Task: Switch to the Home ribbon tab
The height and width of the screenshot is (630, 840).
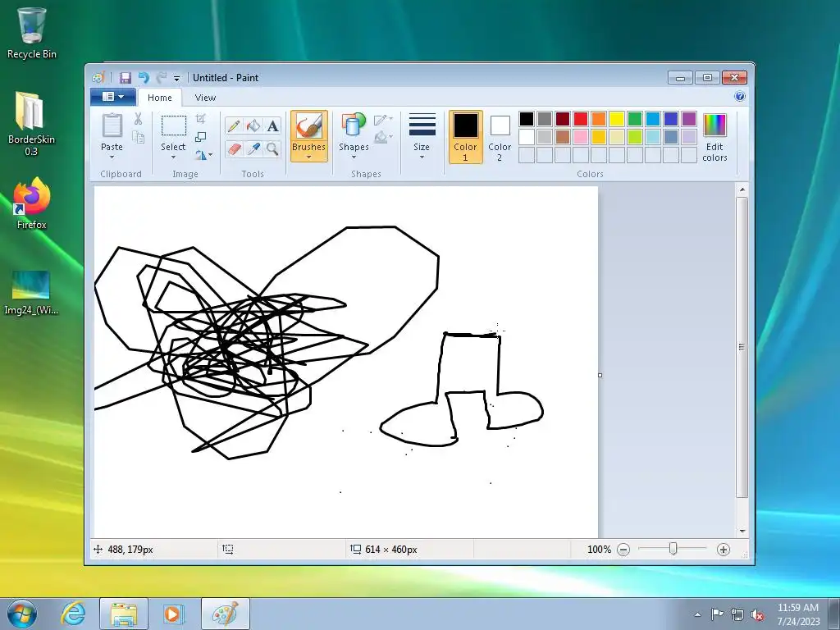Action: [160, 98]
